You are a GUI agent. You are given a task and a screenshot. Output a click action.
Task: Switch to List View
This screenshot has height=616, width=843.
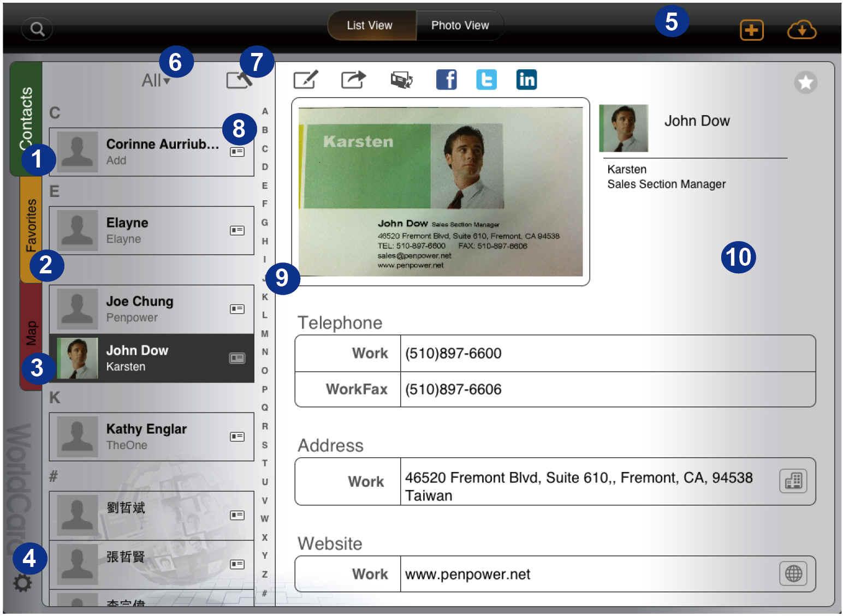[370, 26]
